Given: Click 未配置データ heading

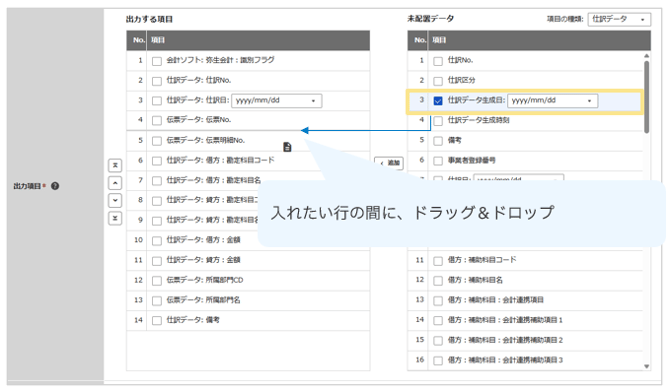Looking at the screenshot, I should (430, 19).
